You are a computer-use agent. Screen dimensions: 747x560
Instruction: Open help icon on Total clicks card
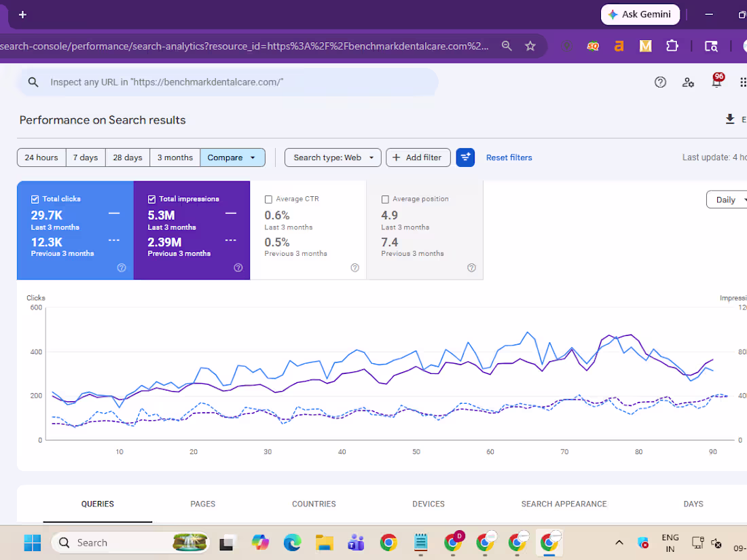point(122,267)
